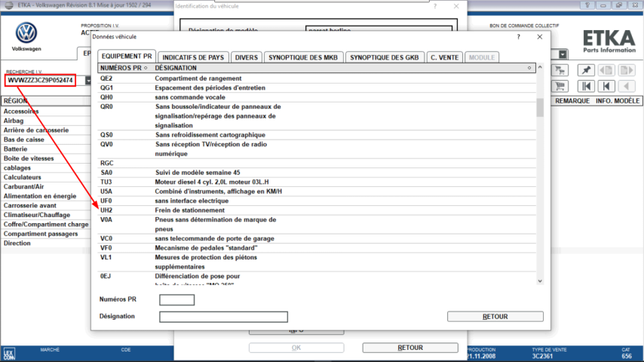
Task: Click INFO. MODÈLE header
Action: [618, 101]
